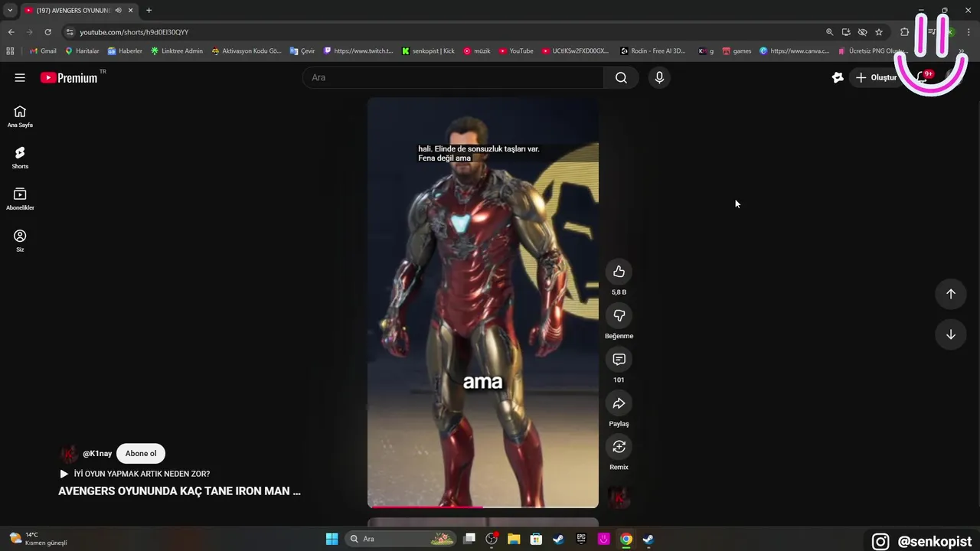This screenshot has width=980, height=551.
Task: Open Epic Games Launcher from taskbar
Action: click(581, 539)
